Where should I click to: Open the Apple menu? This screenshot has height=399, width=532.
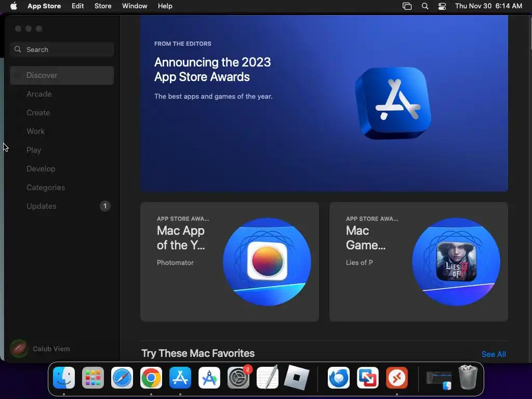pos(14,6)
